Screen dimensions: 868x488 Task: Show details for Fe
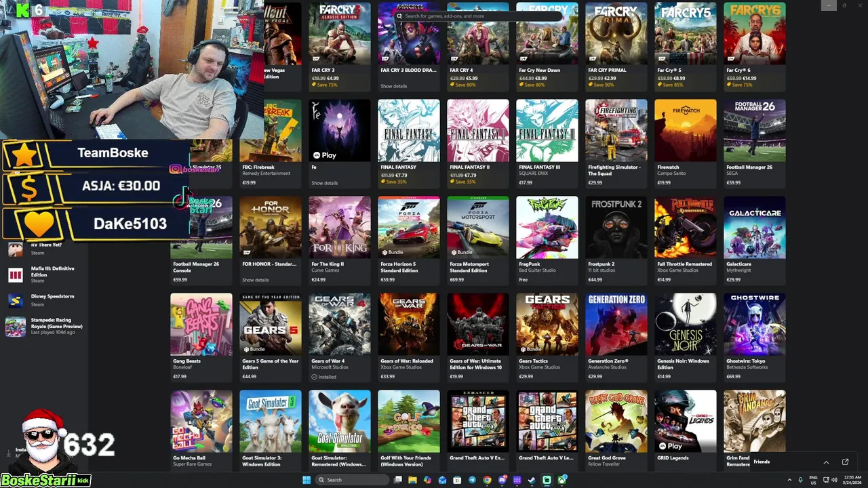pyautogui.click(x=324, y=183)
